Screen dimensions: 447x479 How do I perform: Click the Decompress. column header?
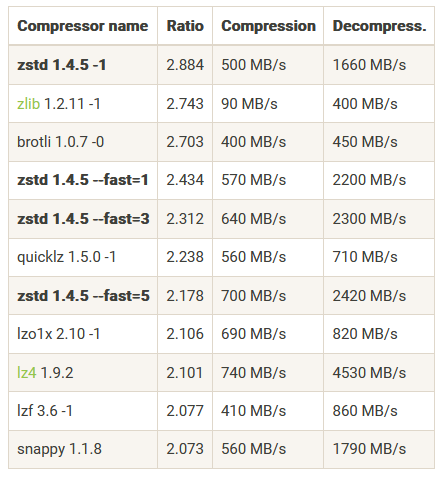click(379, 26)
